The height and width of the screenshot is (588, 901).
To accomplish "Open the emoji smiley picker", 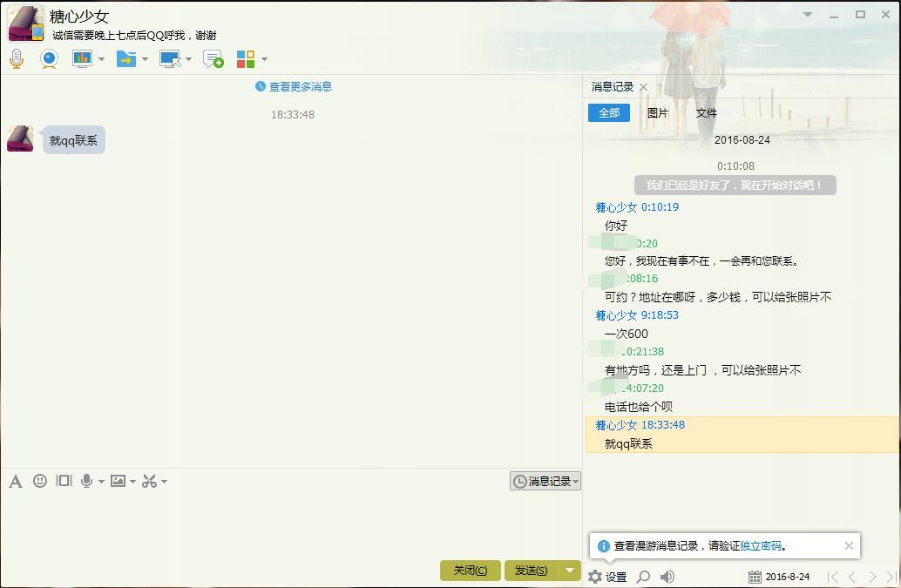I will point(40,481).
